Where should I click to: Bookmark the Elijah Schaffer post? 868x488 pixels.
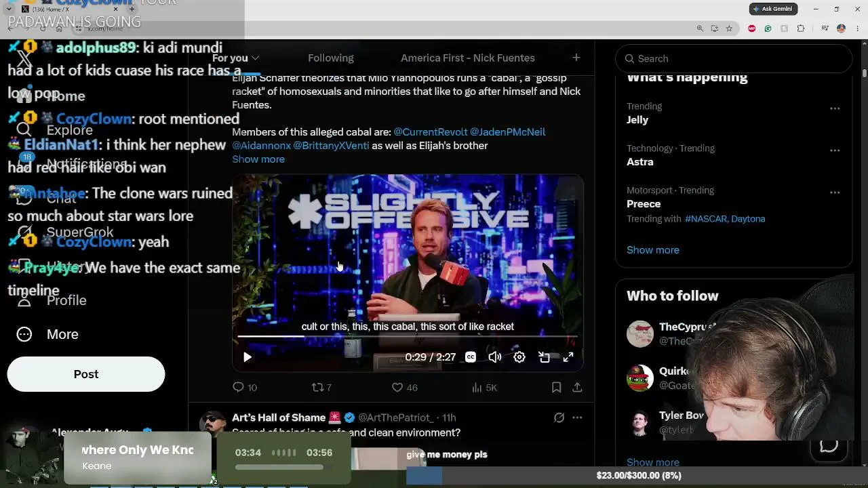click(556, 388)
